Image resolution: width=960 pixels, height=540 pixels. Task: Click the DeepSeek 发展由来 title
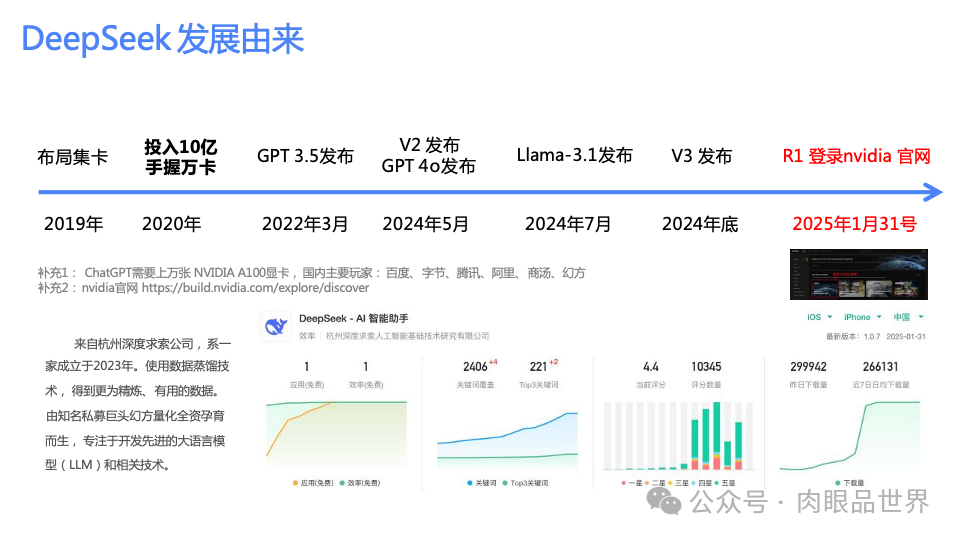pyautogui.click(x=163, y=39)
